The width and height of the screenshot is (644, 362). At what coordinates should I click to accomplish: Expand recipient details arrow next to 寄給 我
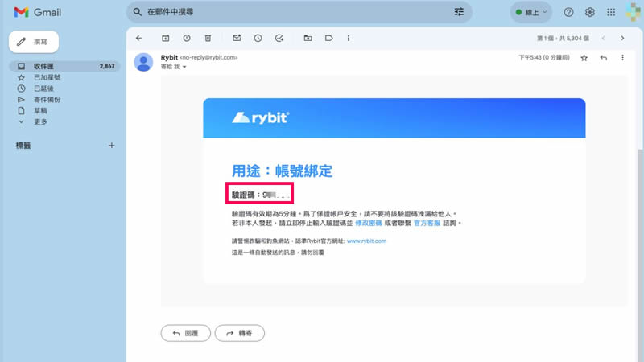coord(184,67)
